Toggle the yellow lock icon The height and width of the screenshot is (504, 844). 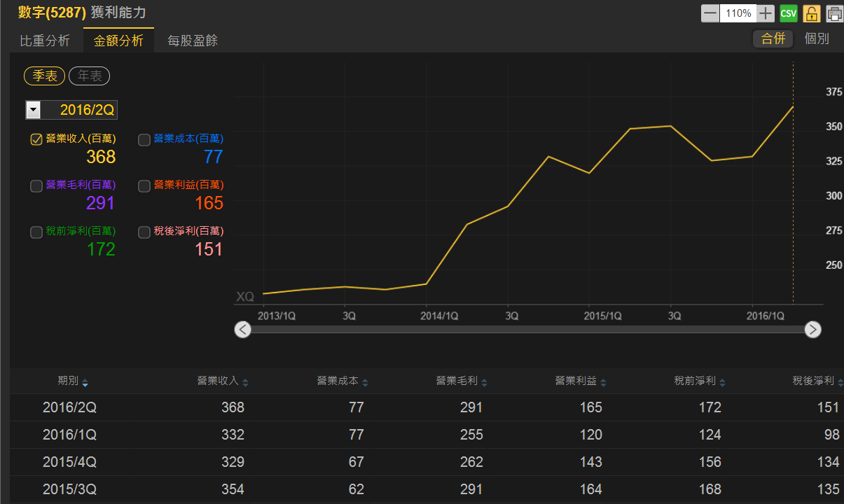811,13
